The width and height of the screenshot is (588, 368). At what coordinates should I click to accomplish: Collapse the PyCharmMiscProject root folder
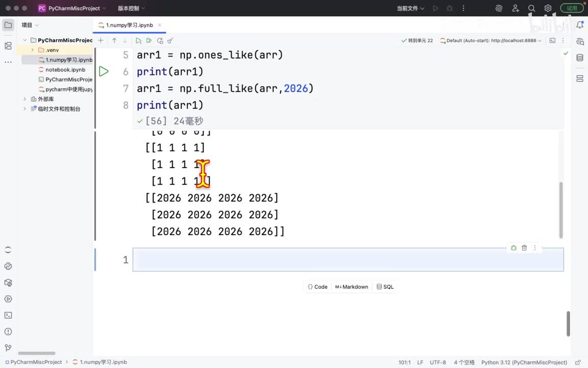coord(24,40)
